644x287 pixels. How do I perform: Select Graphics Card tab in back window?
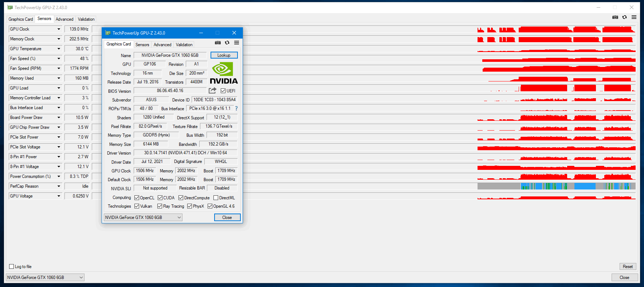pos(20,19)
